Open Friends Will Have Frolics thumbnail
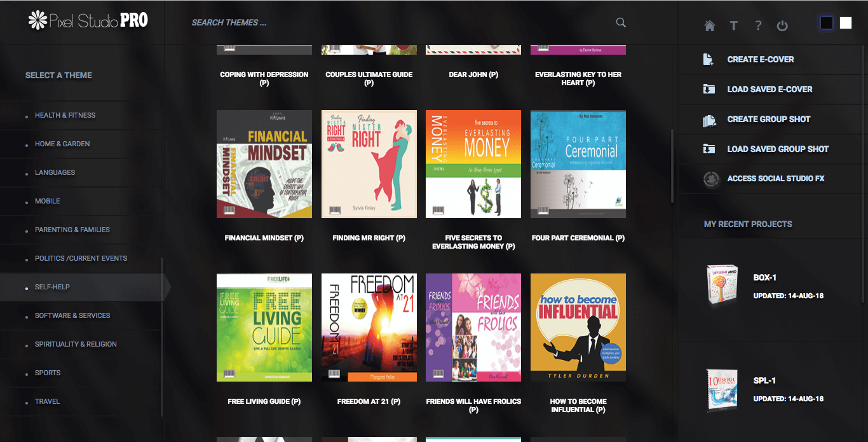Image resolution: width=868 pixels, height=442 pixels. click(x=473, y=328)
